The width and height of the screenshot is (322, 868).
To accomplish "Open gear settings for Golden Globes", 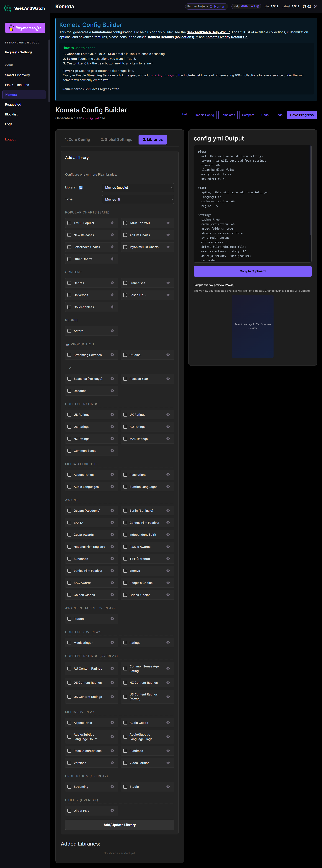I will click(x=112, y=595).
